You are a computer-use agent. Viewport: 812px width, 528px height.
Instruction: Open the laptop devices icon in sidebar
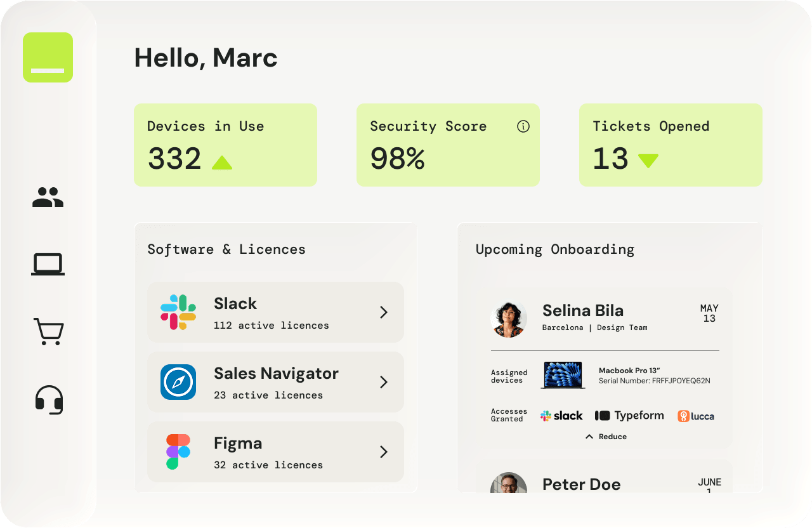coord(48,264)
